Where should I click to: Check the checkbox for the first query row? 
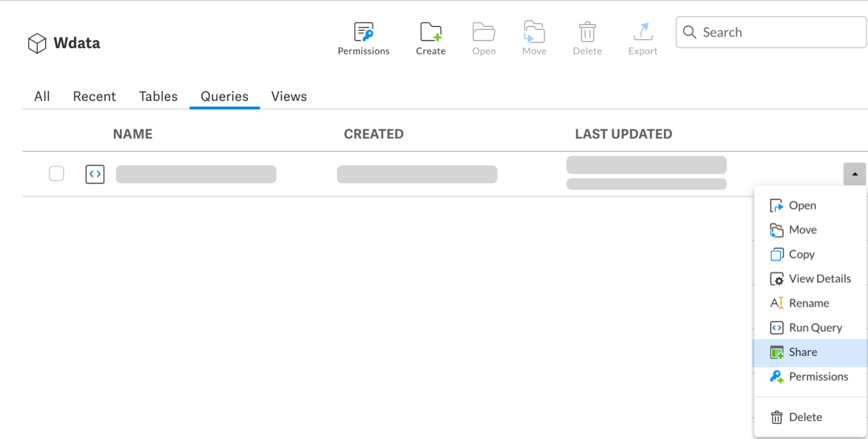tap(57, 174)
